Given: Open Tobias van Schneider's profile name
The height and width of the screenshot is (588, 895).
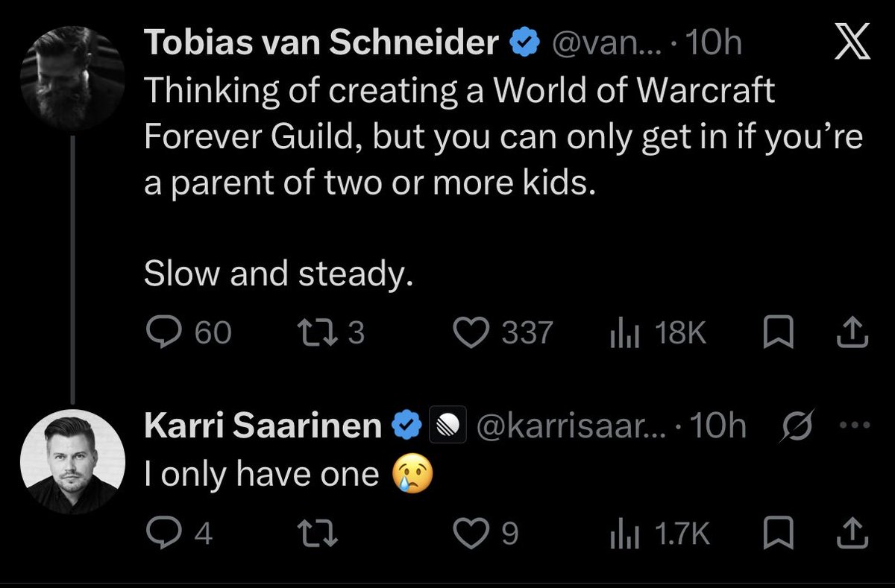Looking at the screenshot, I should pos(321,44).
